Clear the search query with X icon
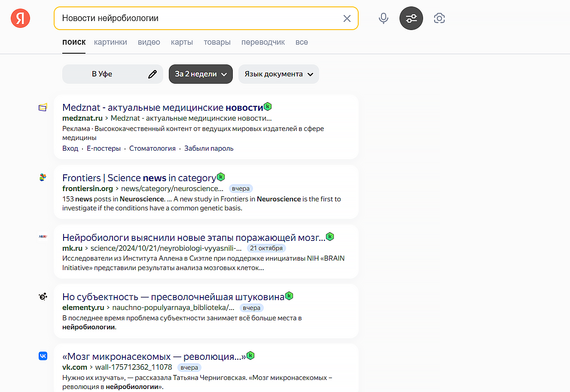The width and height of the screenshot is (570, 392). tap(347, 18)
